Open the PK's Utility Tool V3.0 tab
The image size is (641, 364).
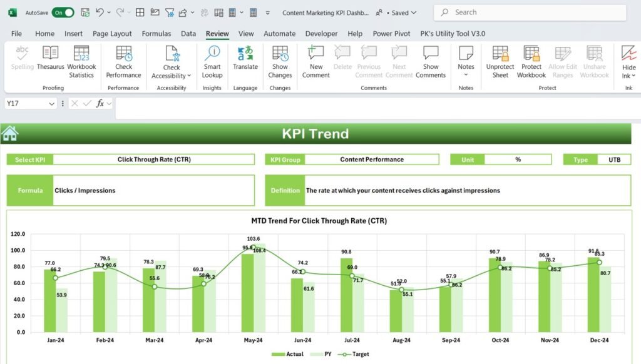click(453, 33)
